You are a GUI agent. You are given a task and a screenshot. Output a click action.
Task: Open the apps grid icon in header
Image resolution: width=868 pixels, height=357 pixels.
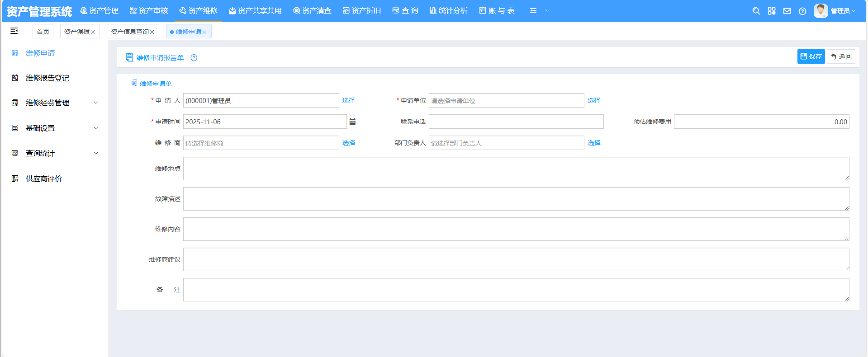coord(772,11)
